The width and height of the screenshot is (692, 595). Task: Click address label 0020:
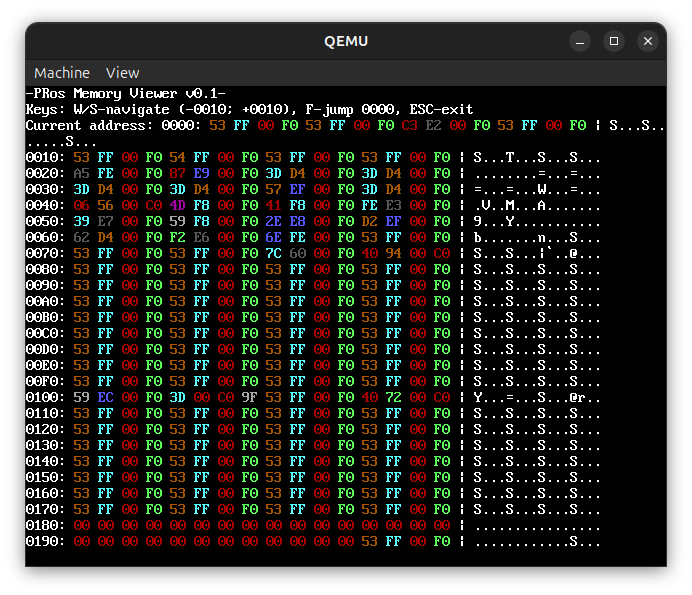coord(45,173)
